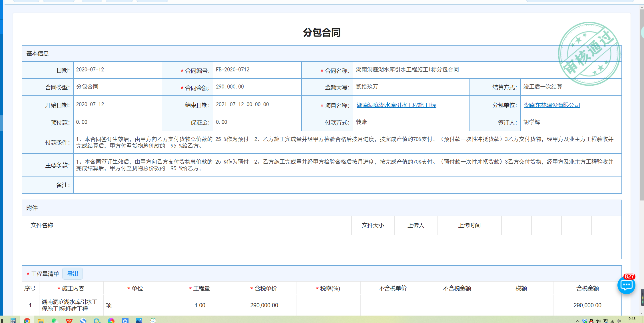Open the Calculator taskbar icon
The image size is (644, 323).
13,320
